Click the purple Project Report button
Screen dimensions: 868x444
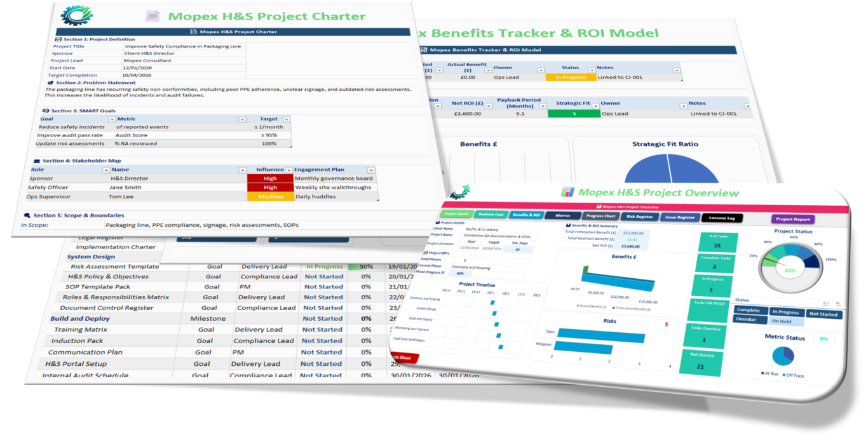click(793, 220)
